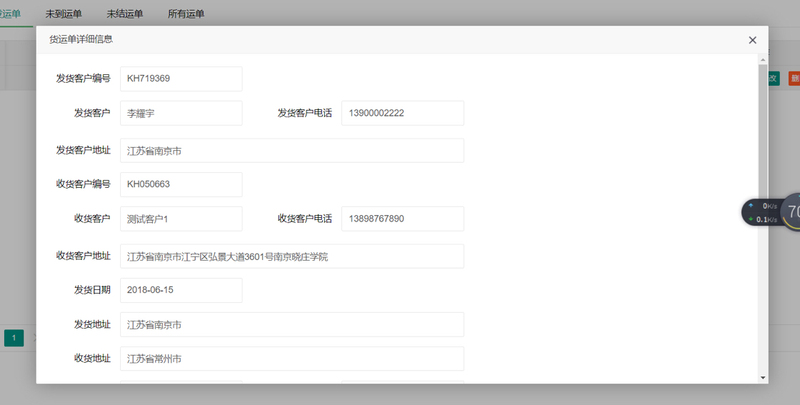Viewport: 800px width, 405px height.
Task: Focus the 发货客户编号 field KH719369
Action: (181, 79)
